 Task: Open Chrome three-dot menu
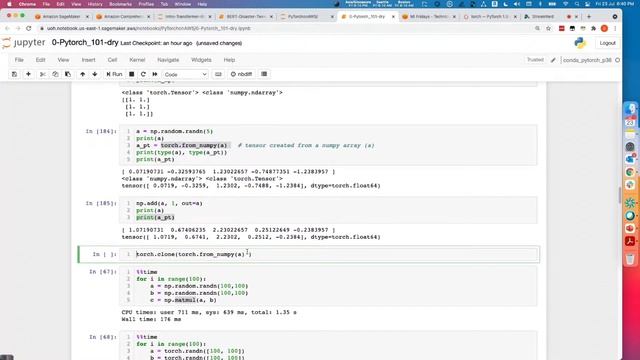tap(615, 29)
